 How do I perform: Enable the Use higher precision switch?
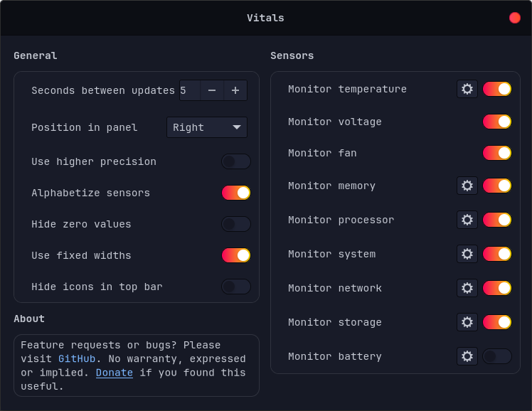point(235,161)
